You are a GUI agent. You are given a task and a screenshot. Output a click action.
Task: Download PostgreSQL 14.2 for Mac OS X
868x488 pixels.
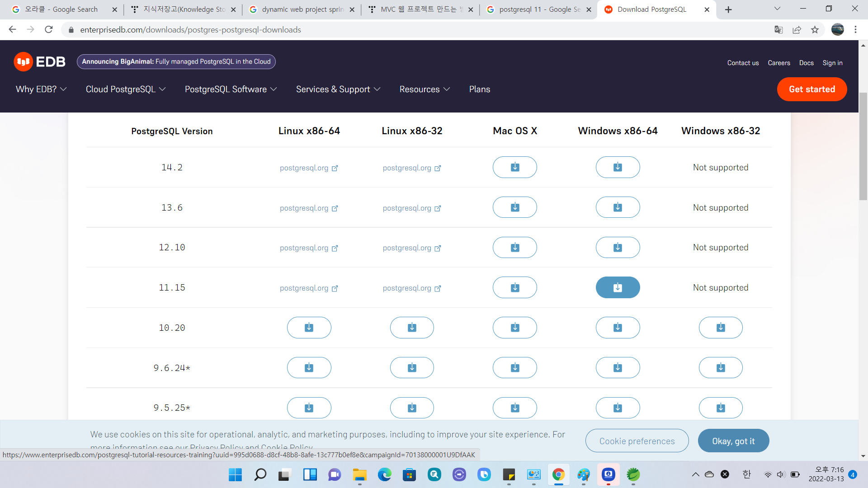pos(514,167)
